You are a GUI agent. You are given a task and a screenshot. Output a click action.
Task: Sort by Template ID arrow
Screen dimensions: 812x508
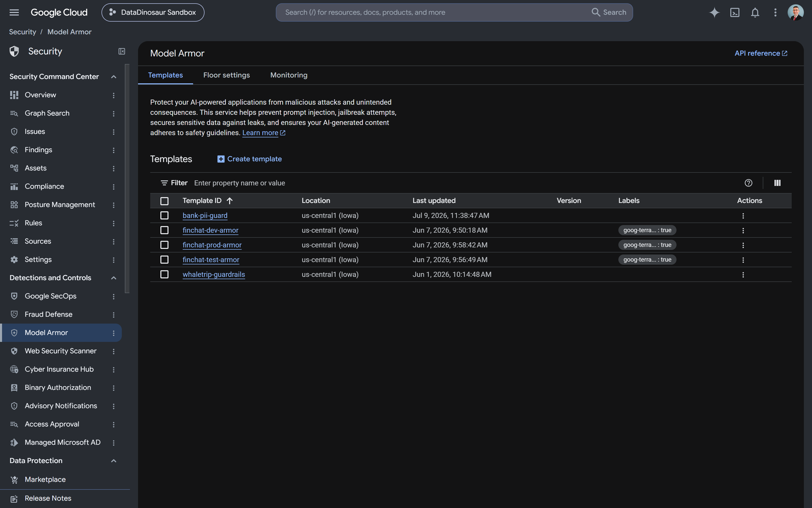pyautogui.click(x=229, y=201)
